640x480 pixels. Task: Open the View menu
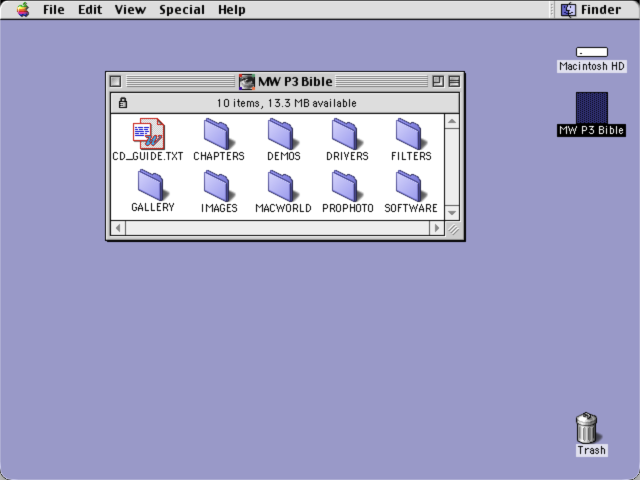(130, 9)
